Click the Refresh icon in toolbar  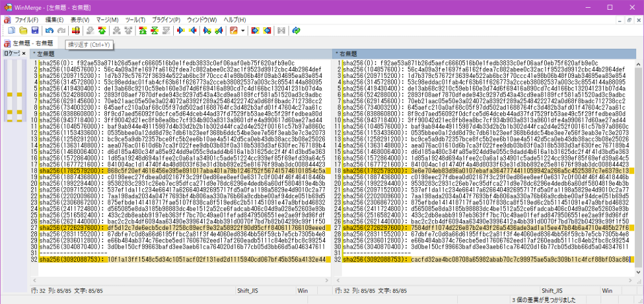click(296, 31)
